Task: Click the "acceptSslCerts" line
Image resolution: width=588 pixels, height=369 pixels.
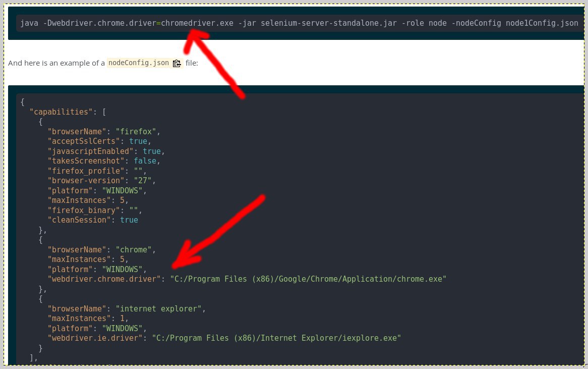Action: coord(99,141)
